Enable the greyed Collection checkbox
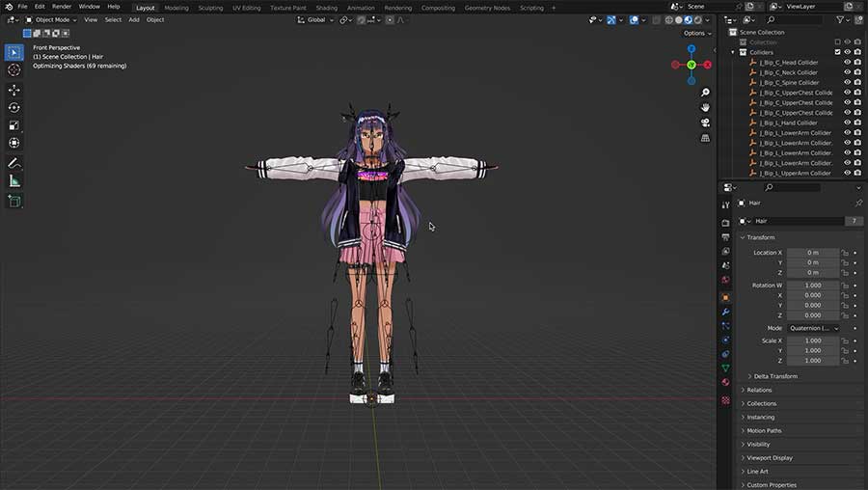 pos(837,42)
